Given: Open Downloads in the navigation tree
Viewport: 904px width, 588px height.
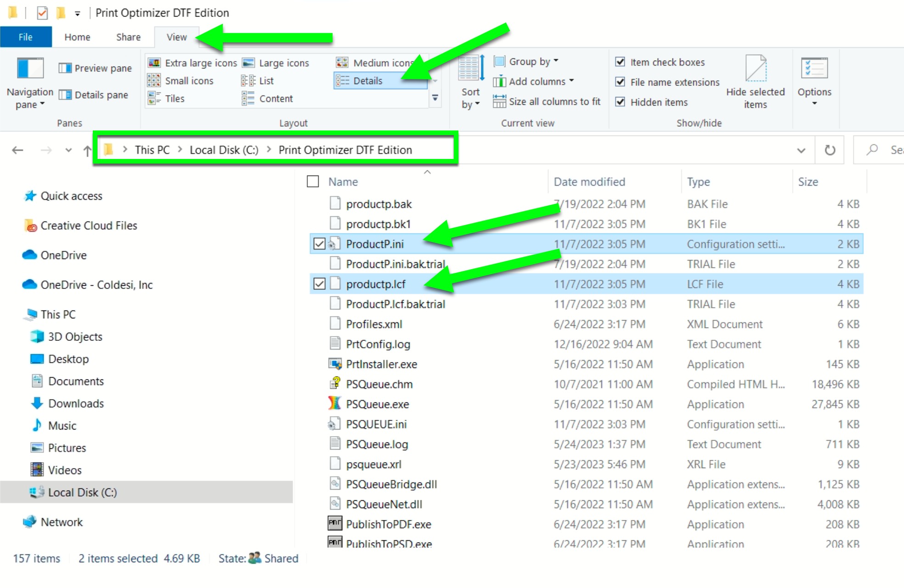Looking at the screenshot, I should [x=76, y=403].
